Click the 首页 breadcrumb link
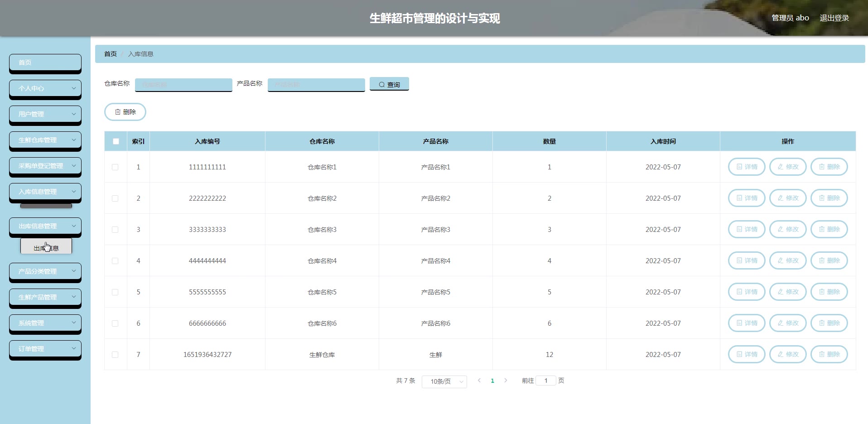The width and height of the screenshot is (868, 424). 111,54
